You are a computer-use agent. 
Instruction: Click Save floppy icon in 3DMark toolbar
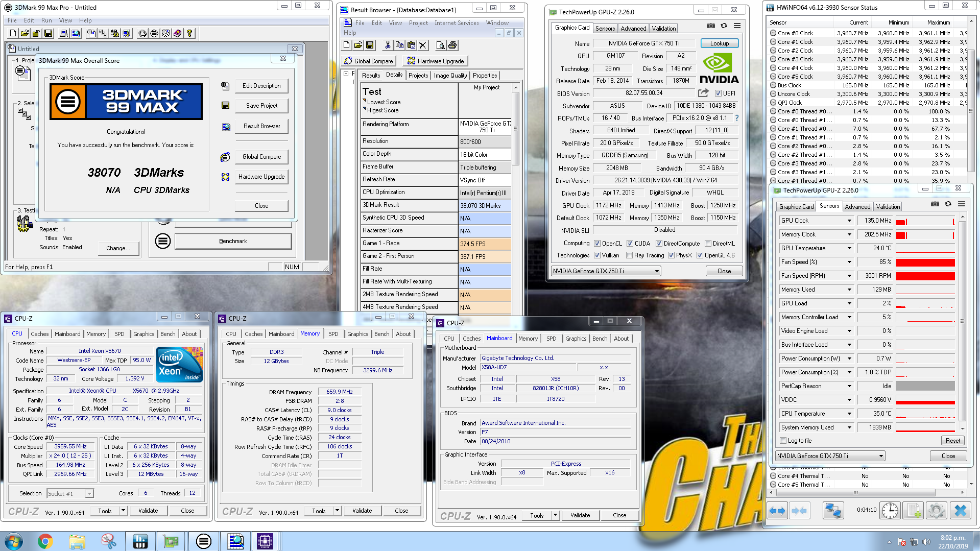48,33
